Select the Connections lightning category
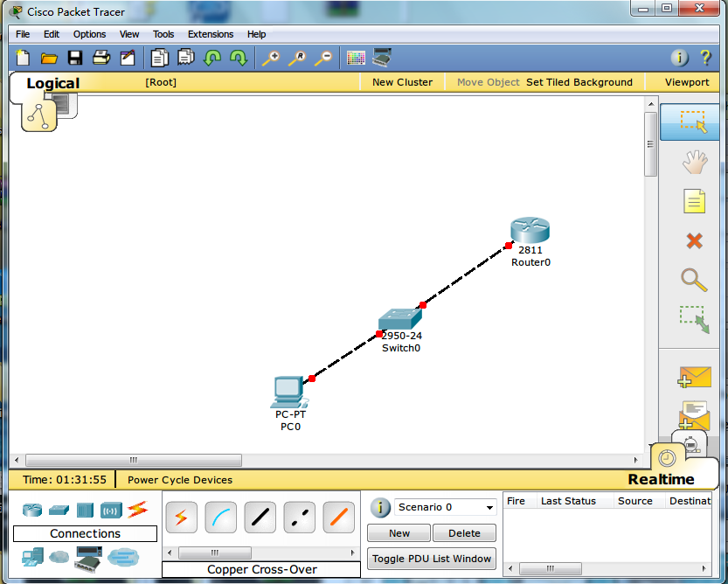This screenshot has height=584, width=728. tap(138, 510)
